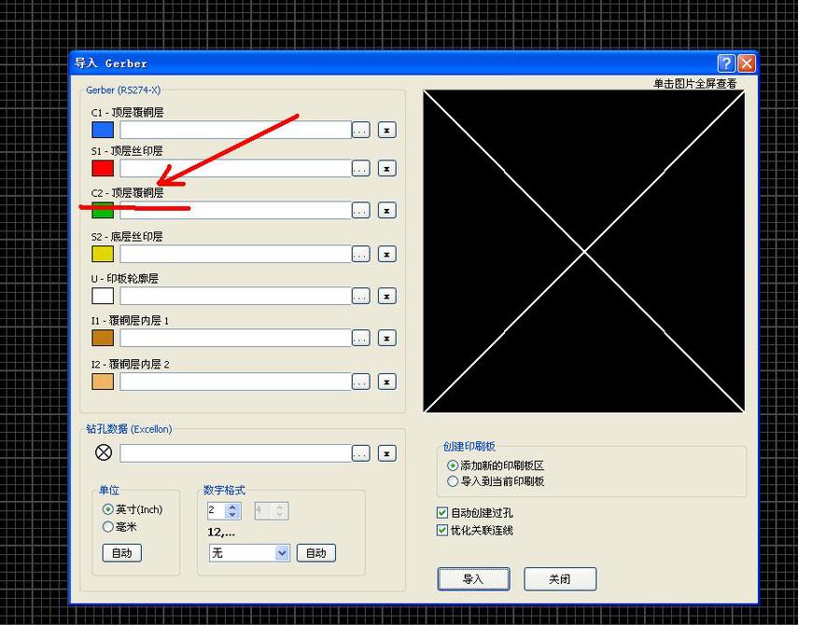This screenshot has width=840, height=625.
Task: Open the help button in the title bar
Action: click(726, 63)
